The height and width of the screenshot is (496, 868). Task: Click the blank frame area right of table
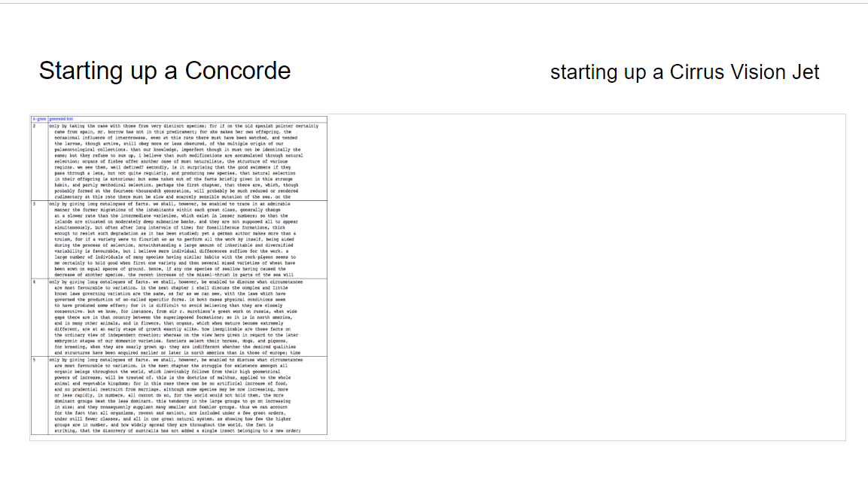(587, 277)
